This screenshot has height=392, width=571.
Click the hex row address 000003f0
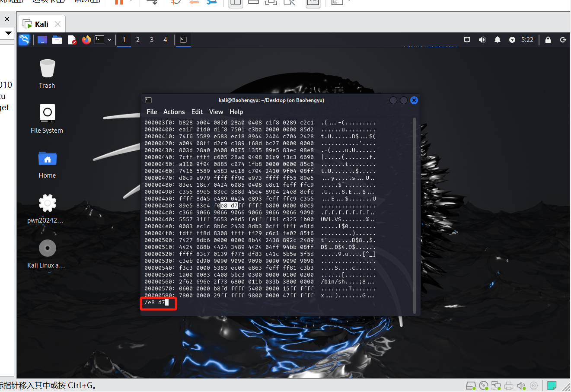coord(160,123)
